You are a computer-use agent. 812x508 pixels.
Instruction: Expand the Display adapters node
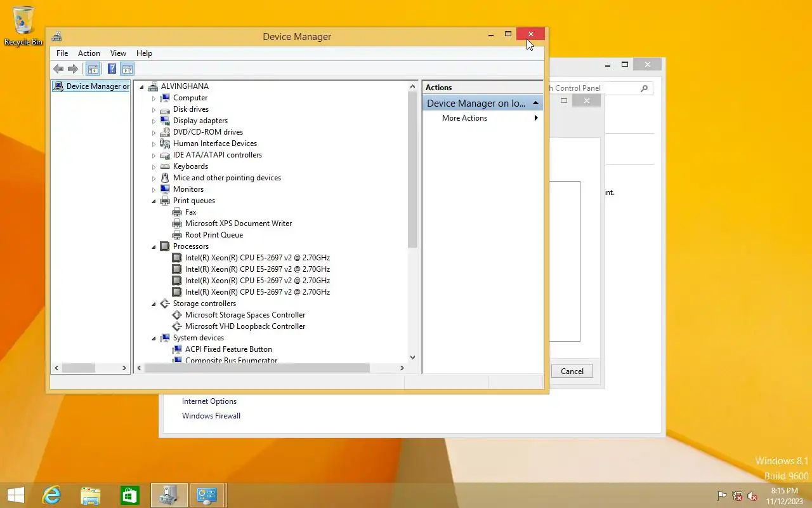[x=154, y=121]
